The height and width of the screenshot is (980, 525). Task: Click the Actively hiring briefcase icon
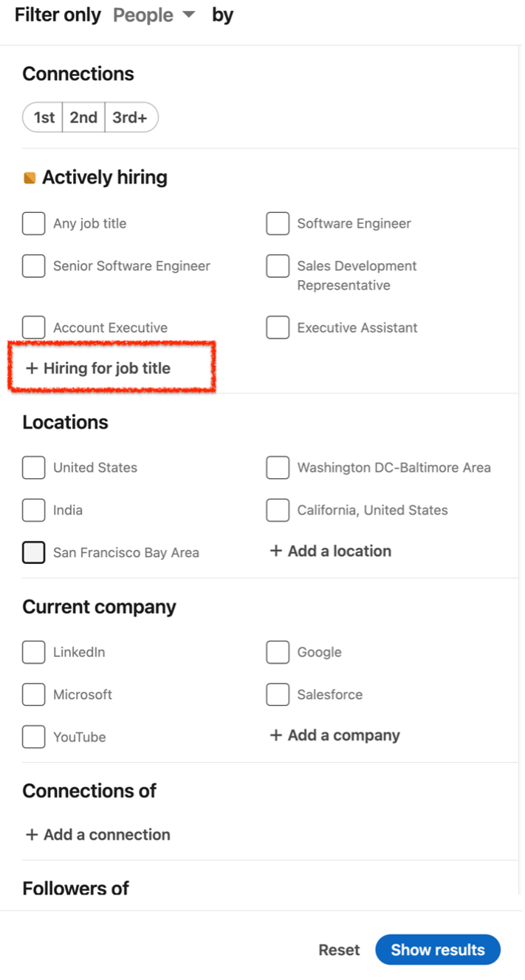click(x=31, y=177)
